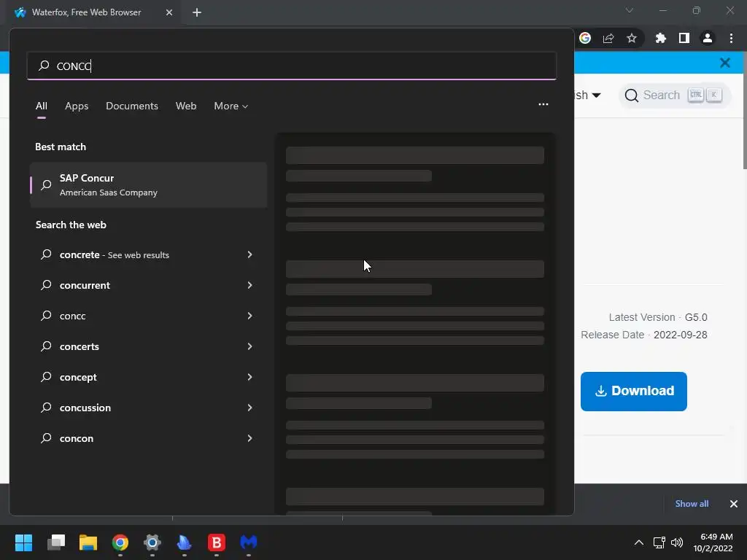Click the blue Download button
747x560 pixels.
pyautogui.click(x=634, y=391)
